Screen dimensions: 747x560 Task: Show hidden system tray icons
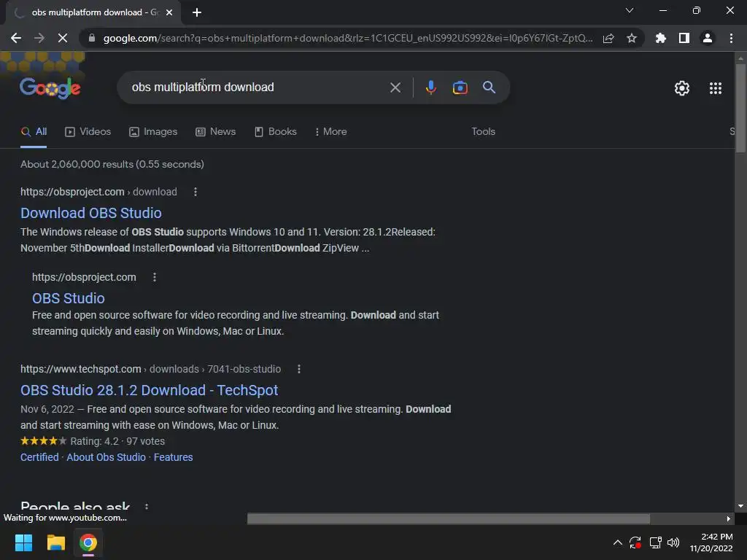(x=617, y=542)
